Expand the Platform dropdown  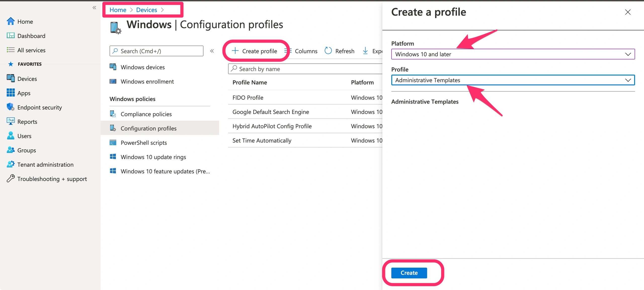pos(513,54)
